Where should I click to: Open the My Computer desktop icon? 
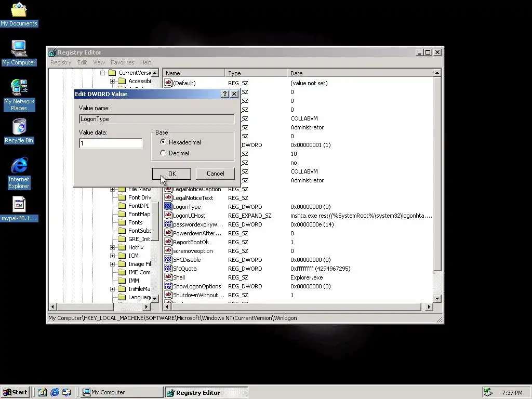click(19, 53)
